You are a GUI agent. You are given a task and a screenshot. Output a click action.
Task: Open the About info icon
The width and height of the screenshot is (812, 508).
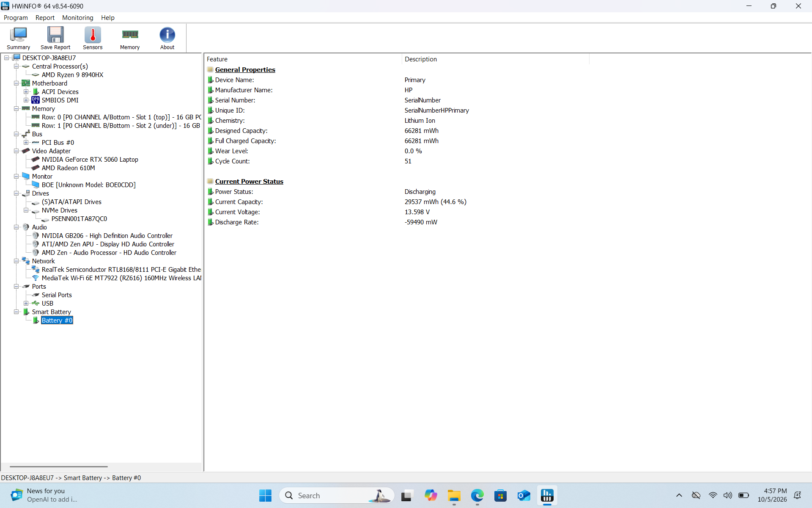point(167,38)
